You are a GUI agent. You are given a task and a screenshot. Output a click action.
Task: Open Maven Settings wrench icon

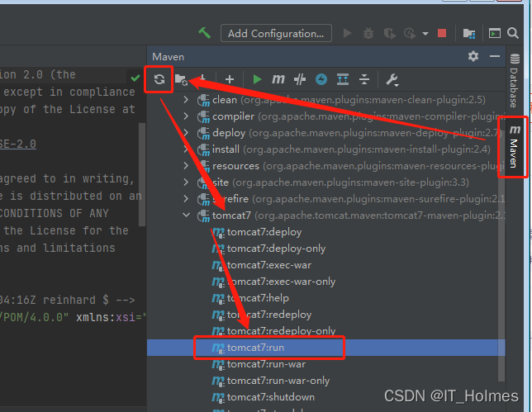pyautogui.click(x=392, y=80)
